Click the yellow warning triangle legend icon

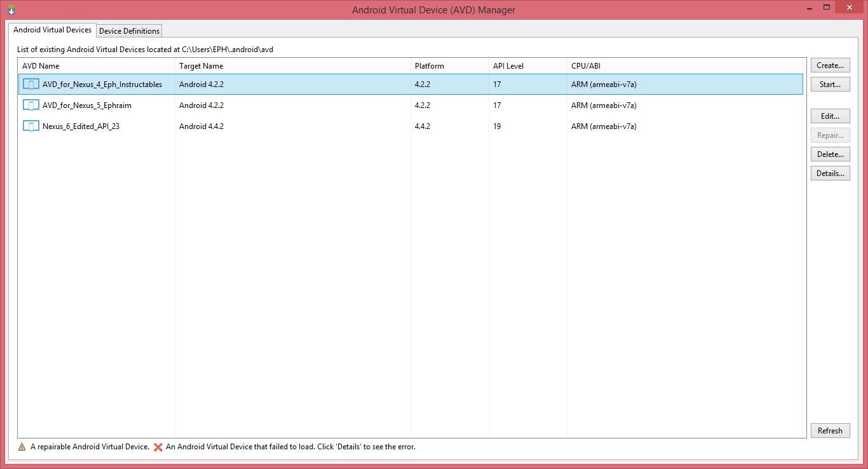[21, 447]
